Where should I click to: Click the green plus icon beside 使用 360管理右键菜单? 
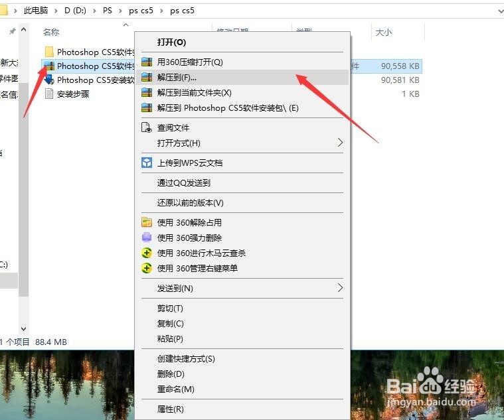(x=147, y=268)
